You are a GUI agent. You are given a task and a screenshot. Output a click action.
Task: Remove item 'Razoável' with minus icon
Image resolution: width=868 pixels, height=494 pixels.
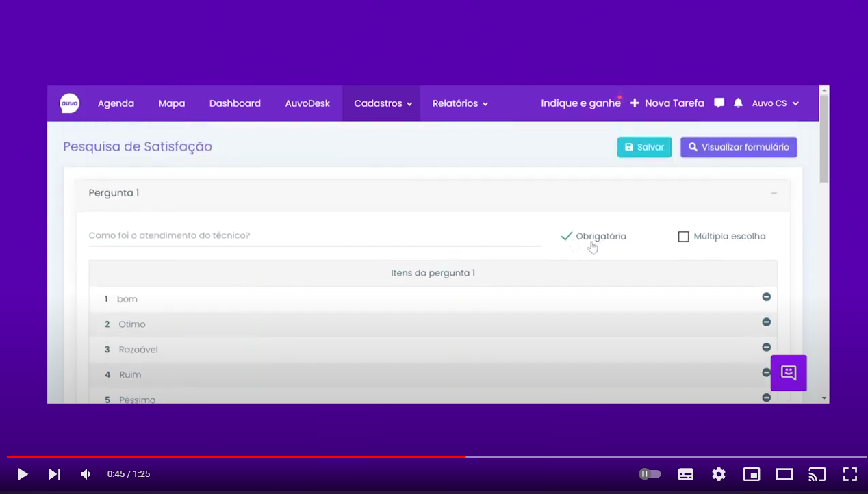(x=766, y=348)
